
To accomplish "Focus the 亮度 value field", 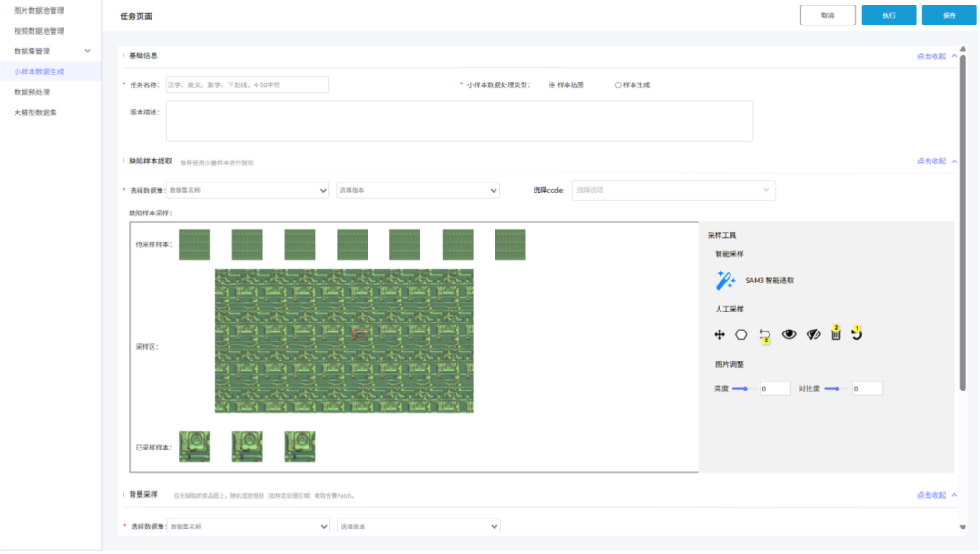I will tap(775, 389).
